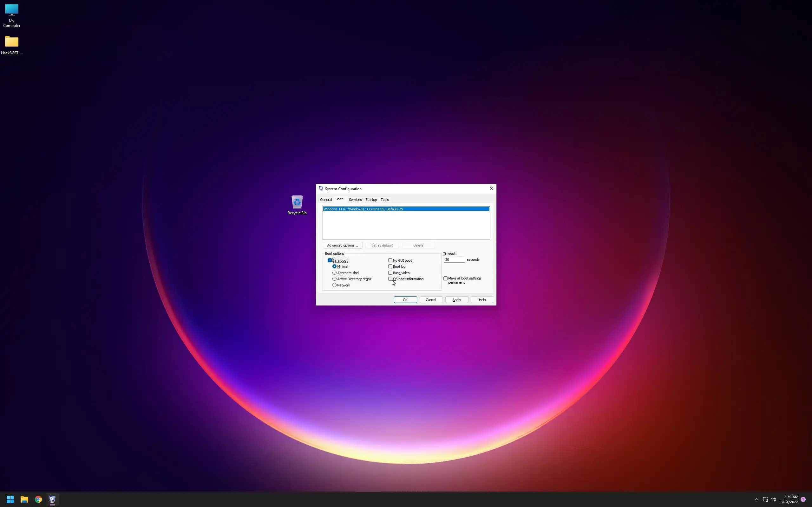Open the volume control in tray
Viewport: 812px width, 507px height.
click(773, 499)
